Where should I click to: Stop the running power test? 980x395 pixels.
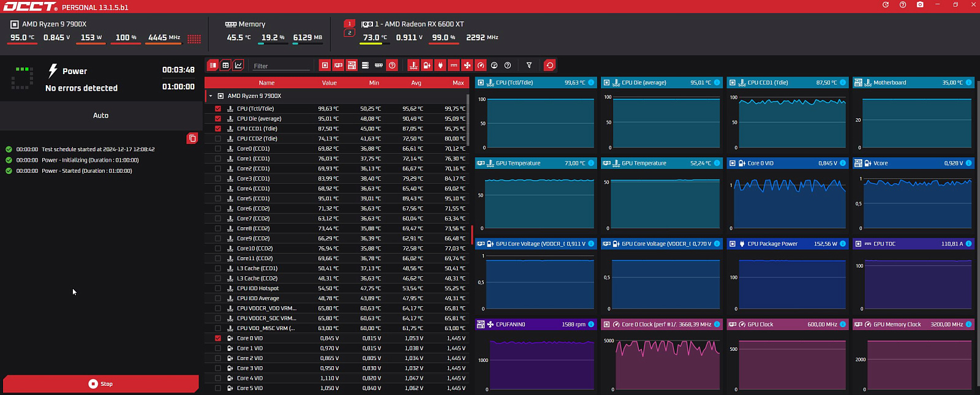[x=101, y=384]
